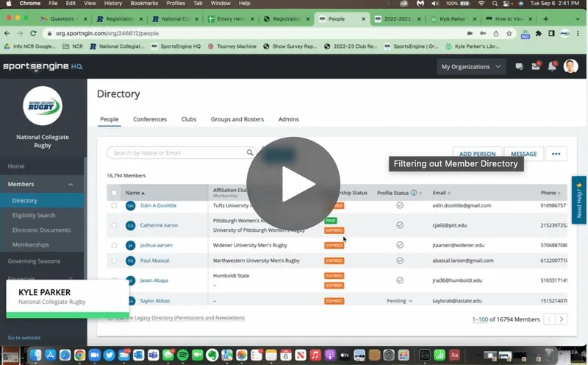Click the 1-100 page range link
Viewport: 588px width, 365px height.
tap(480, 319)
